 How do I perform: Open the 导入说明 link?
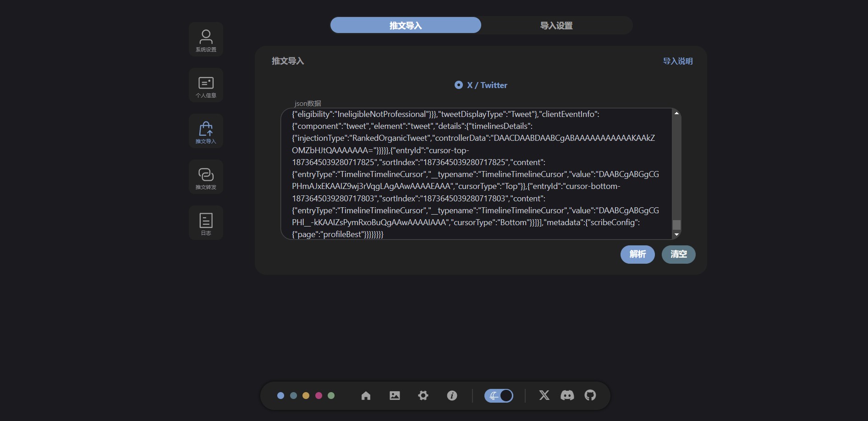[x=677, y=61]
